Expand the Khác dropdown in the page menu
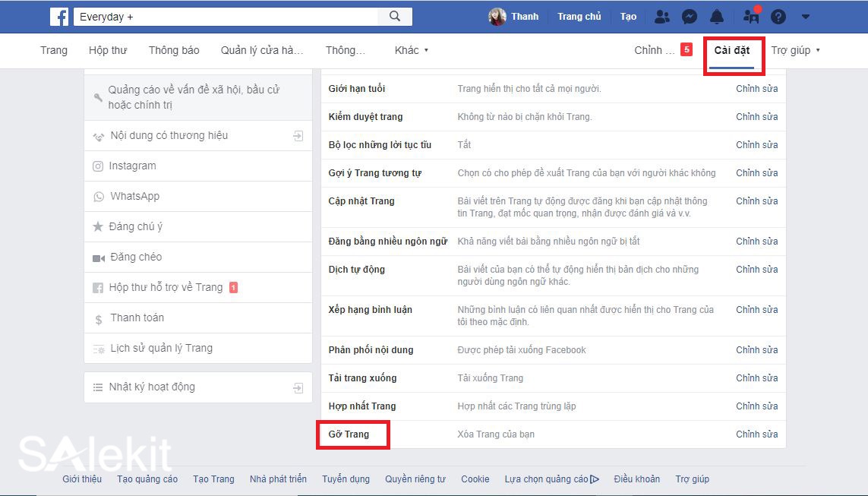The height and width of the screenshot is (496, 868). click(x=412, y=49)
